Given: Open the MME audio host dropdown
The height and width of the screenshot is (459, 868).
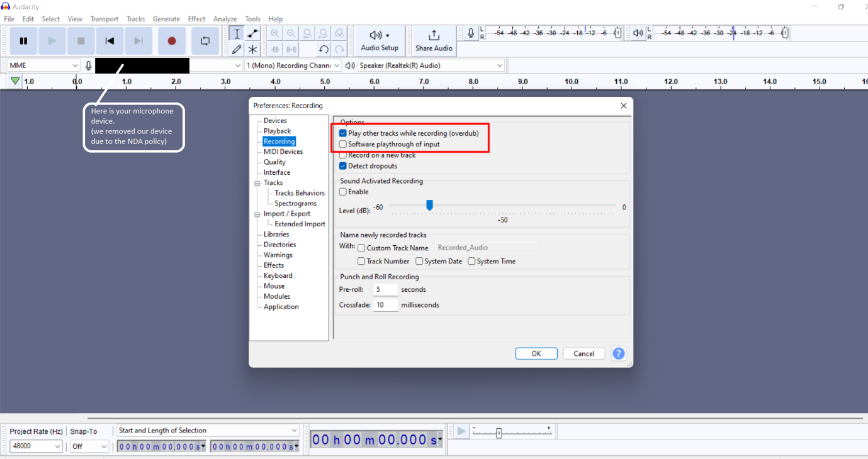Looking at the screenshot, I should [43, 65].
